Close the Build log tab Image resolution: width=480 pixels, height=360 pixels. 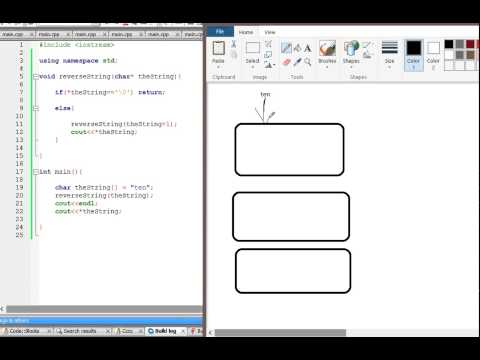point(183,331)
